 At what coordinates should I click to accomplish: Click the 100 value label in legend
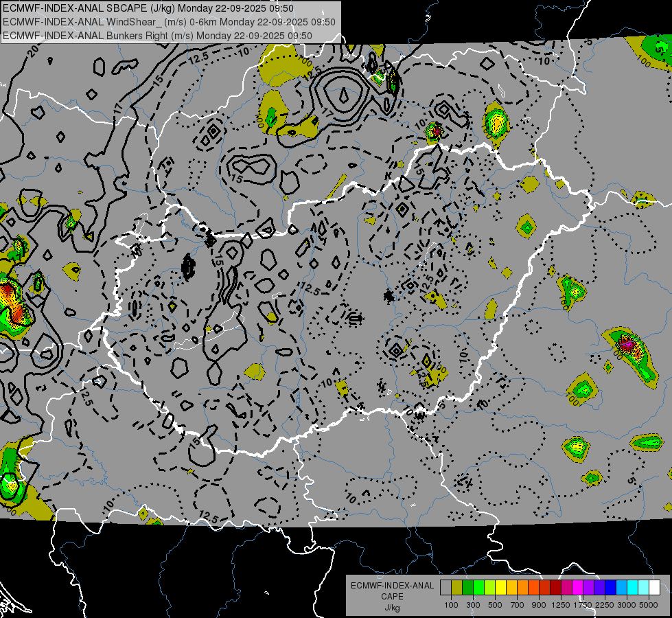[x=451, y=604]
